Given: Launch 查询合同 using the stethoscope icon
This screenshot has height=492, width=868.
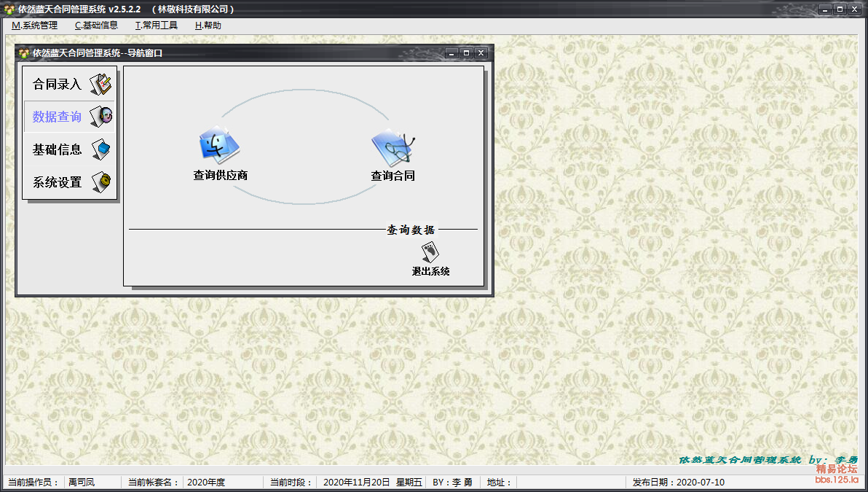Looking at the screenshot, I should pyautogui.click(x=393, y=146).
